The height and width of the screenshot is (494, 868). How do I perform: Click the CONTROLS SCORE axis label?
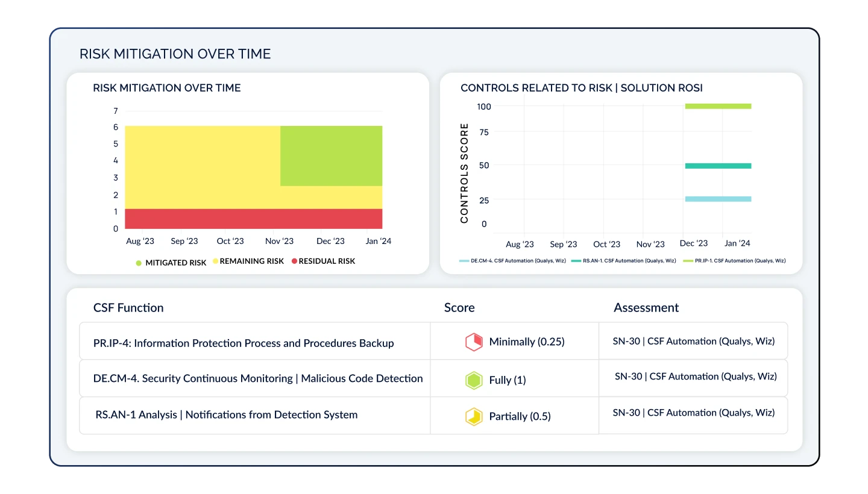(x=464, y=174)
